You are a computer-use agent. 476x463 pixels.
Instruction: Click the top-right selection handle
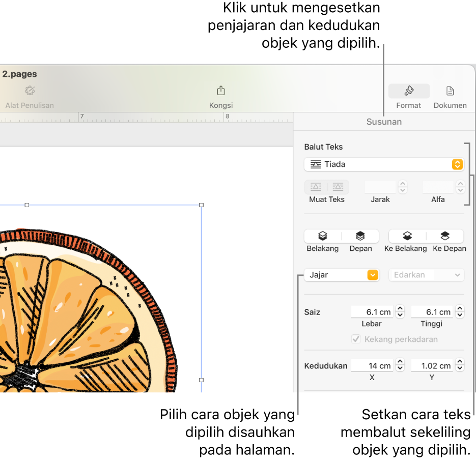[201, 205]
